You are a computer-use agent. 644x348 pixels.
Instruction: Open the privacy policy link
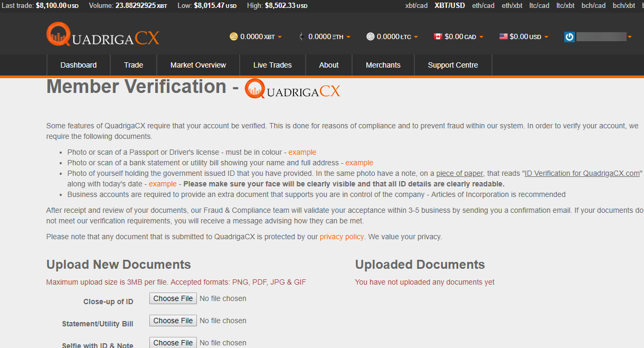click(342, 237)
